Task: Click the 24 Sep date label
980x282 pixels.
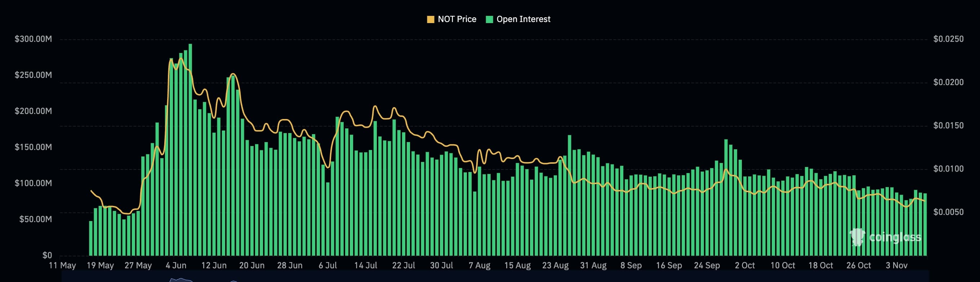Action: click(707, 266)
